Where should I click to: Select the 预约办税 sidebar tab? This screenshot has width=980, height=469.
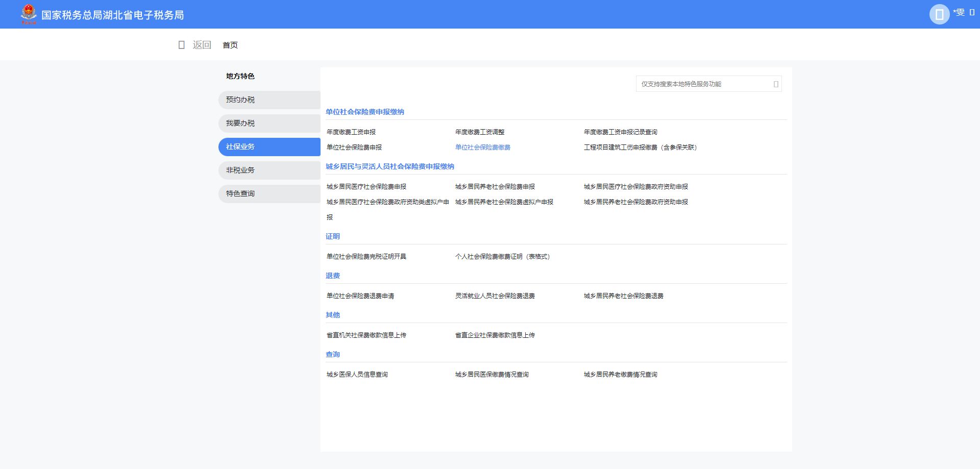point(269,100)
